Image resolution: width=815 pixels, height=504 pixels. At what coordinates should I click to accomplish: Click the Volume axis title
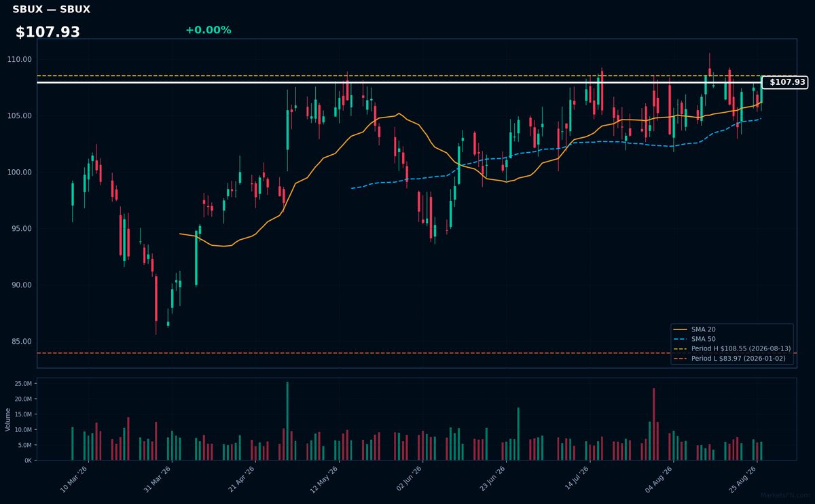(x=8, y=419)
